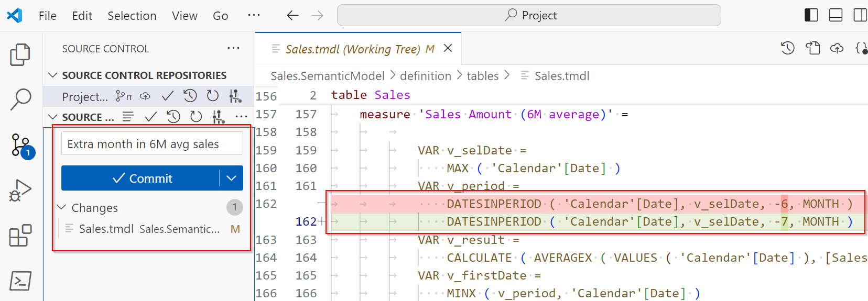Click the graph icon in Project repository row
Image resolution: width=868 pixels, height=301 pixels.
coord(235,96)
